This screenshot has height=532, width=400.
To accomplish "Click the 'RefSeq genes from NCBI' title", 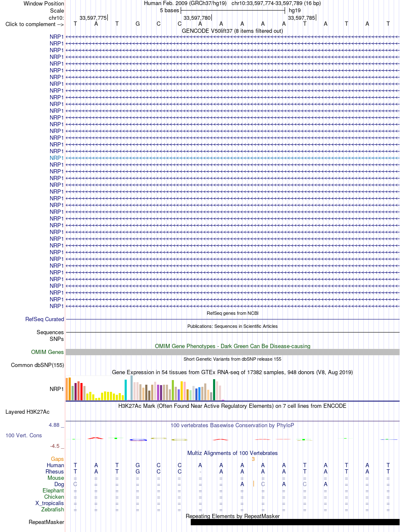I will tap(232, 313).
